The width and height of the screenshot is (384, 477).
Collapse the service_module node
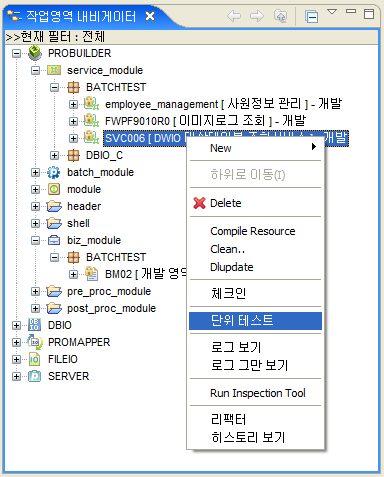(x=35, y=70)
